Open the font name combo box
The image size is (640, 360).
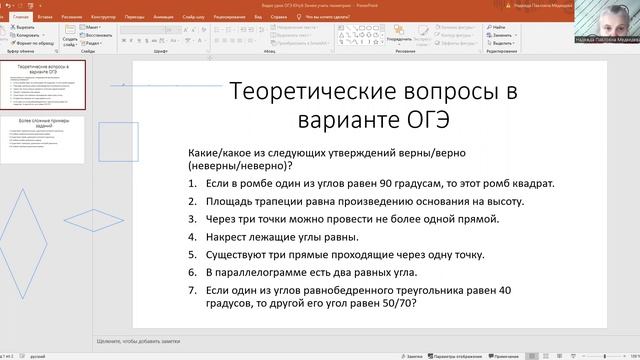(x=142, y=30)
